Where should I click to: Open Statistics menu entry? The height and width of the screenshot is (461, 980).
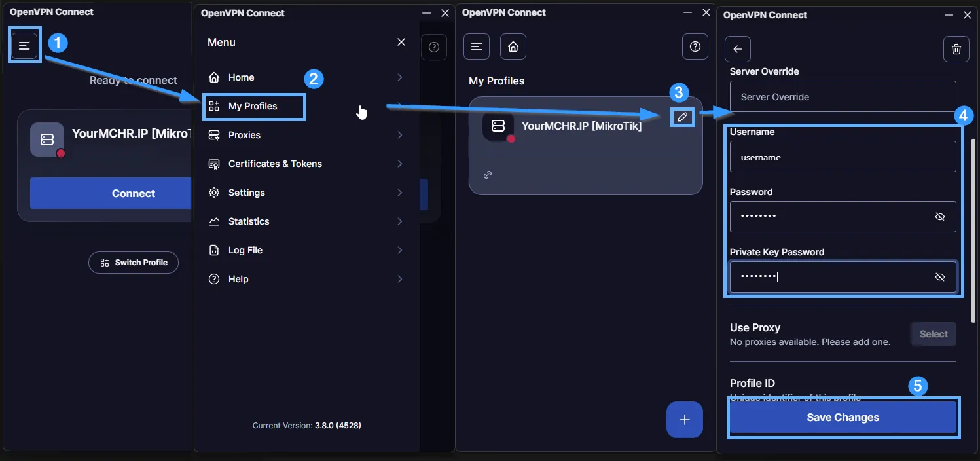[x=306, y=221]
